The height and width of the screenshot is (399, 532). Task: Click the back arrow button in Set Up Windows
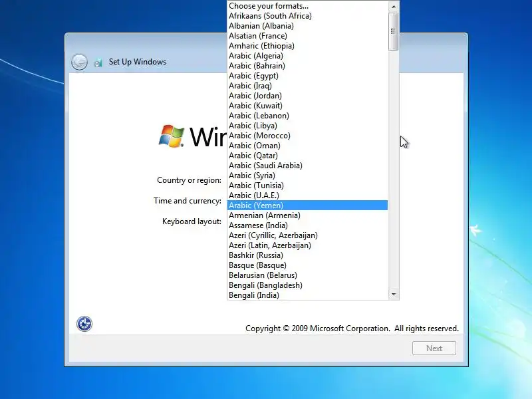(79, 62)
